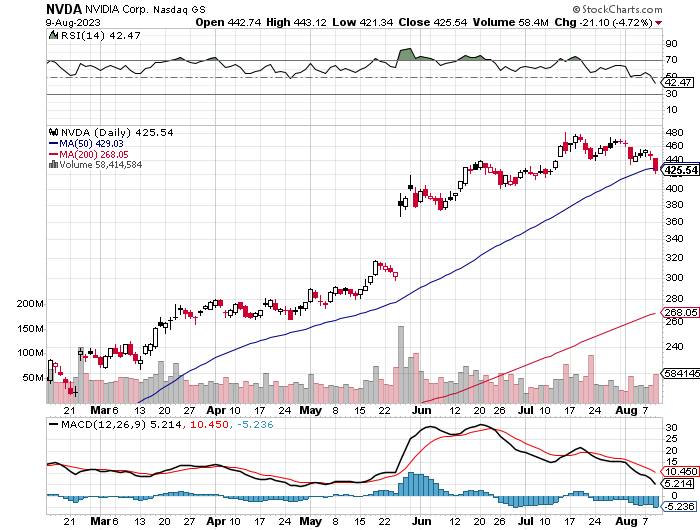Click the Jun label under MACD panel
The height and width of the screenshot is (530, 700).
point(421,521)
